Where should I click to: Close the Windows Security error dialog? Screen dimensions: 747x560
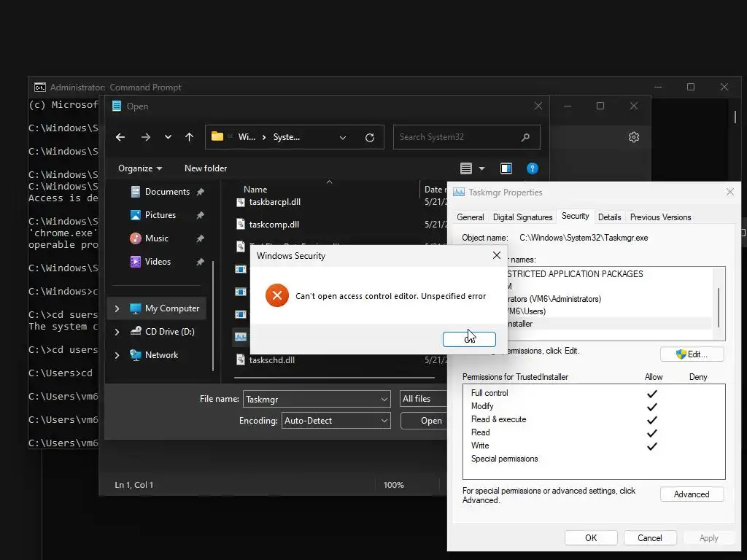[x=496, y=255]
